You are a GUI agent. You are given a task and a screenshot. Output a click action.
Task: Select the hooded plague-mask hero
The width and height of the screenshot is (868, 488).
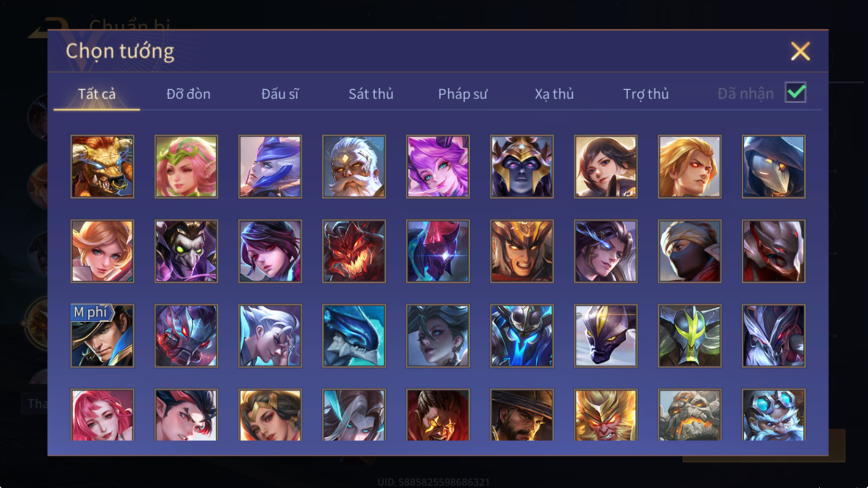(773, 166)
